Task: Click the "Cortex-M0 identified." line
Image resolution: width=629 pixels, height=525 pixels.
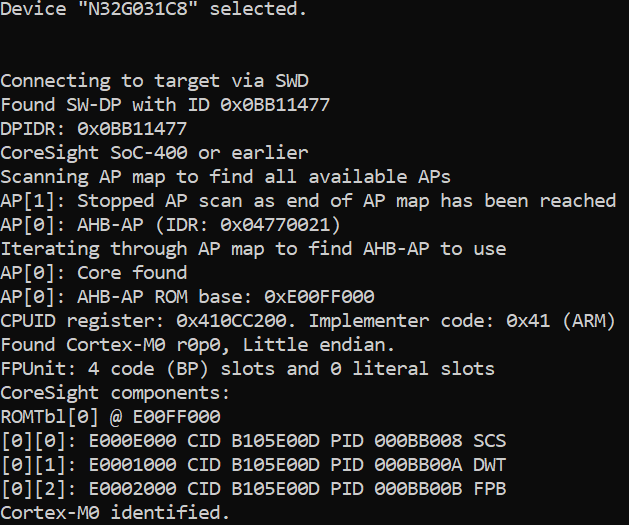Action: [x=115, y=513]
